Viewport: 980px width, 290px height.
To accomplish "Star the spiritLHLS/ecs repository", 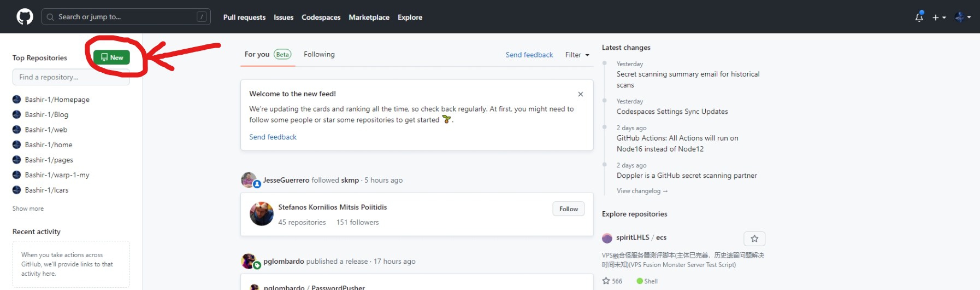I will 754,239.
